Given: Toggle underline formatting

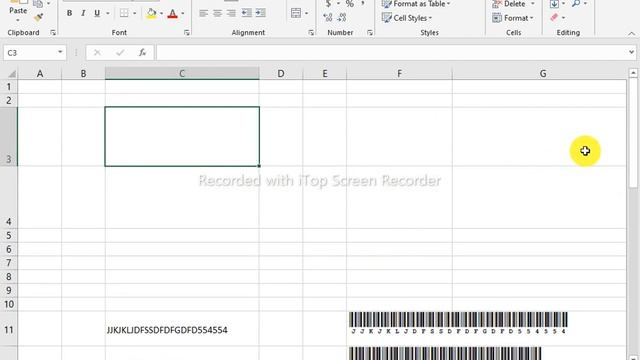Looking at the screenshot, I should point(97,13).
